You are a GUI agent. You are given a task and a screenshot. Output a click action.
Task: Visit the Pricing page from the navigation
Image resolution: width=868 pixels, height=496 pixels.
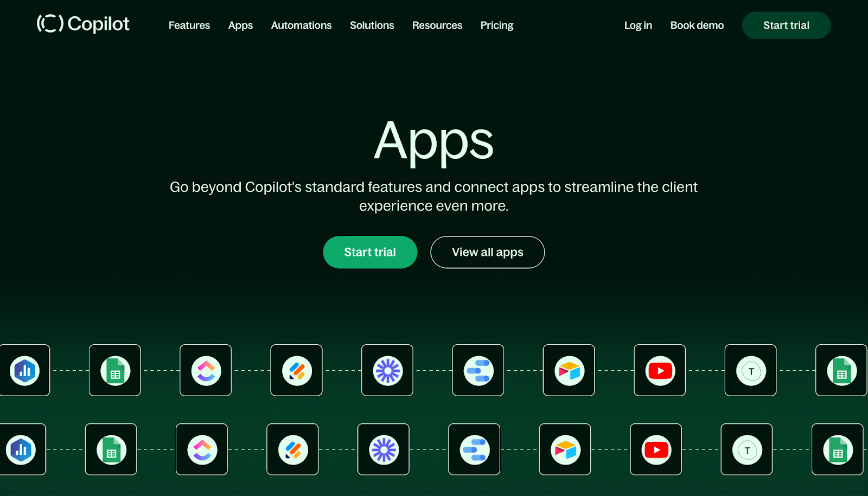pyautogui.click(x=497, y=25)
